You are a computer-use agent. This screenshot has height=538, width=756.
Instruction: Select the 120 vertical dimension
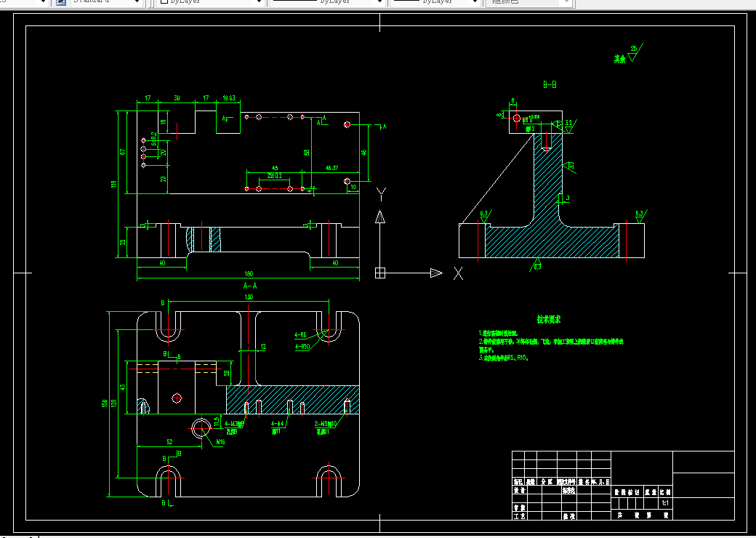pyautogui.click(x=114, y=403)
